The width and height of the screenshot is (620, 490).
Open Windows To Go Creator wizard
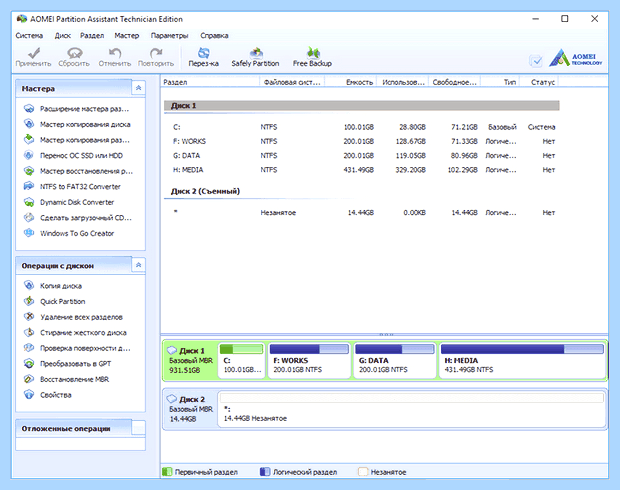(x=77, y=233)
